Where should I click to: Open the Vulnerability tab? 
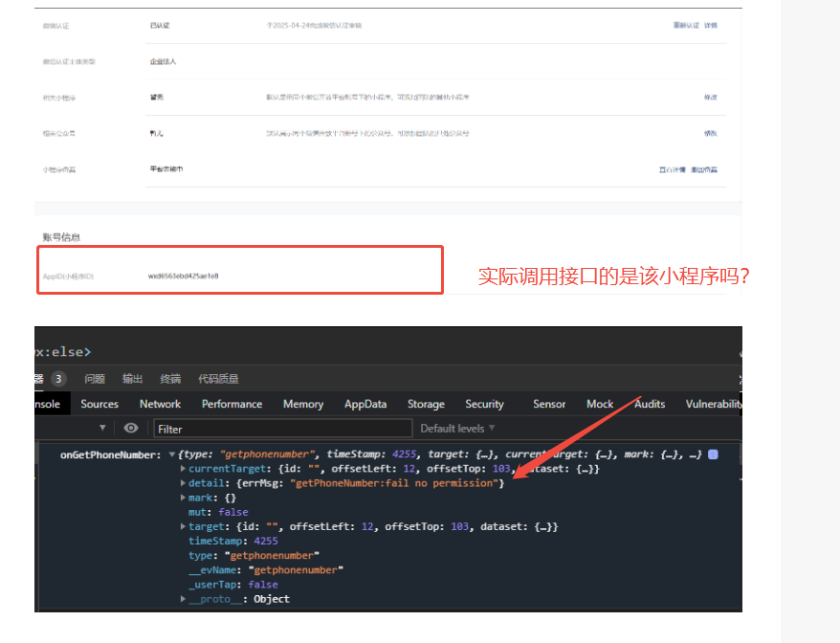714,404
